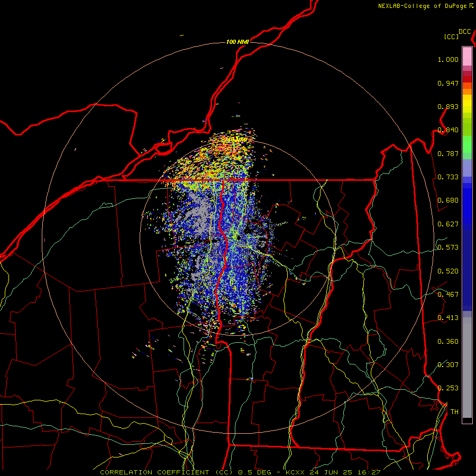This screenshot has width=476, height=476.
Task: Select the 0.573 legend value
Action: click(448, 248)
